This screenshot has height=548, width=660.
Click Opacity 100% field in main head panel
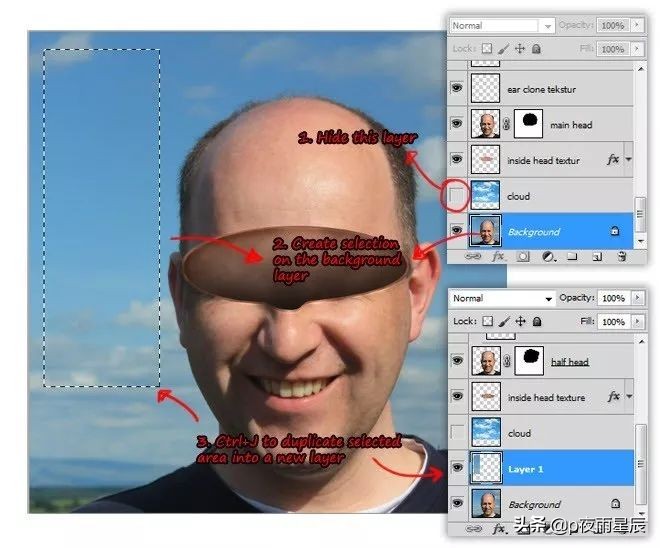613,25
